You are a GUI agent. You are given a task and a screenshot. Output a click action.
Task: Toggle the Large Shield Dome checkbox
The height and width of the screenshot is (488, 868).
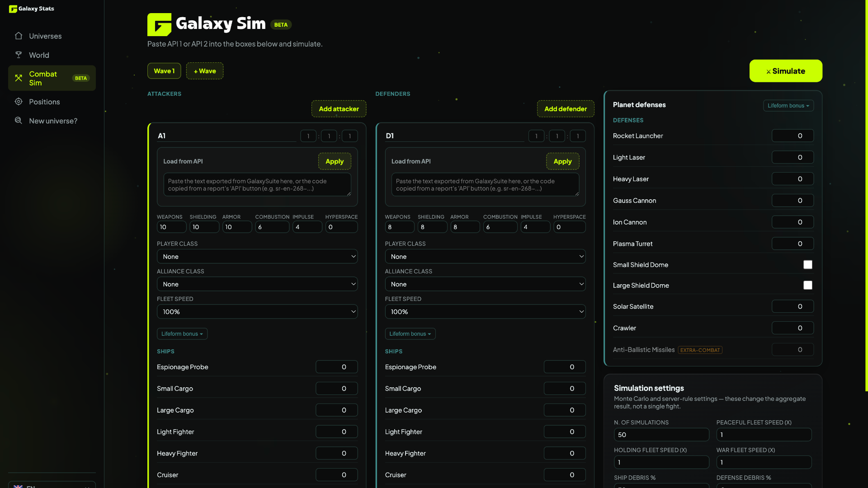click(808, 285)
